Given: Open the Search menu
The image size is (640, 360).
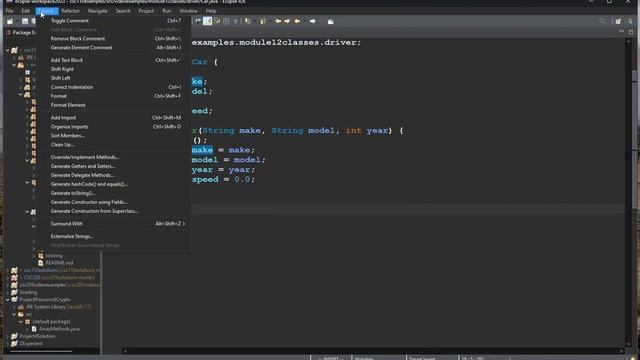Looking at the screenshot, I should click(123, 11).
